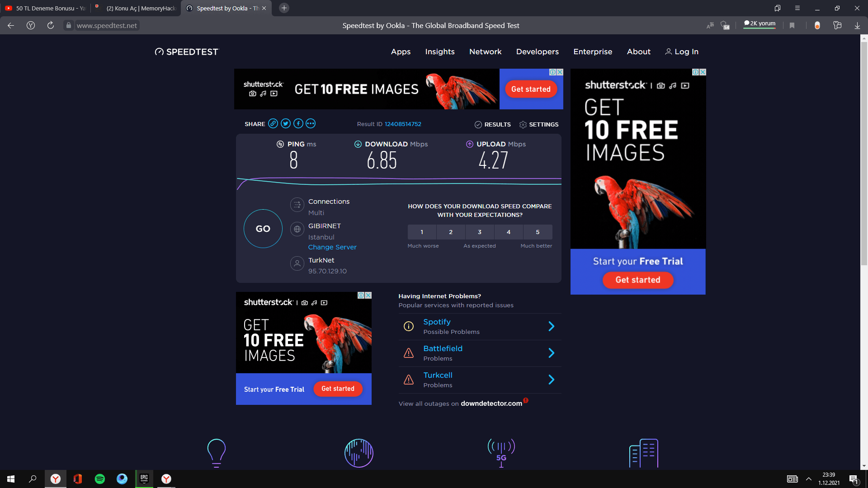Screen dimensions: 868x488
Task: Expand Battlefield problems row
Action: 551,353
